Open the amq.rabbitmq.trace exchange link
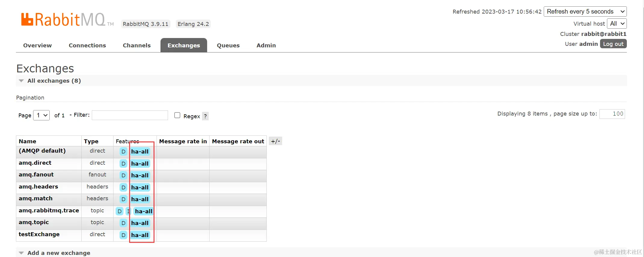This screenshot has width=644, height=257. pos(49,210)
